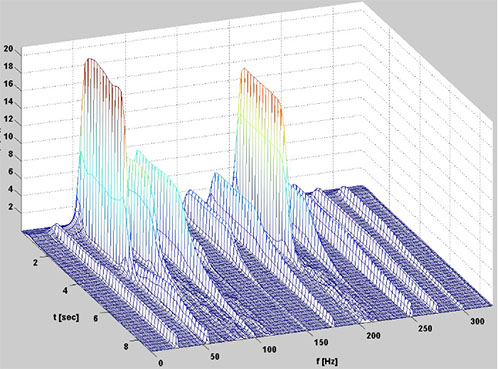Viewport: 500px width, 369px height.
Task: Click the z-axis tick label 14
Action: click(8, 101)
